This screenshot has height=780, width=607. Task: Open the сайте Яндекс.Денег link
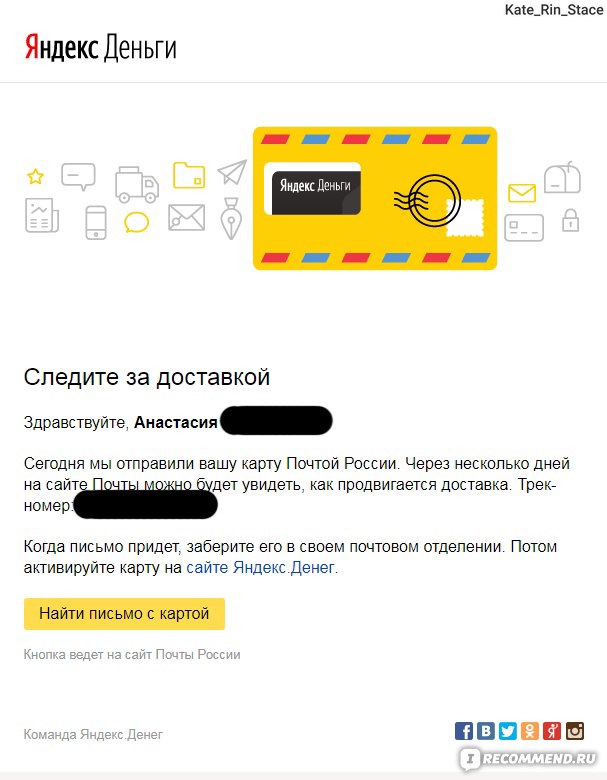[260, 568]
